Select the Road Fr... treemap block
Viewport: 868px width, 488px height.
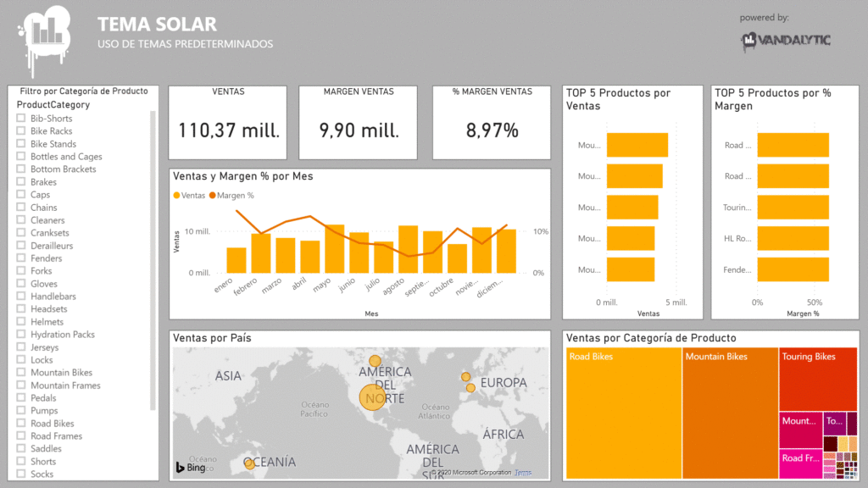click(x=801, y=465)
